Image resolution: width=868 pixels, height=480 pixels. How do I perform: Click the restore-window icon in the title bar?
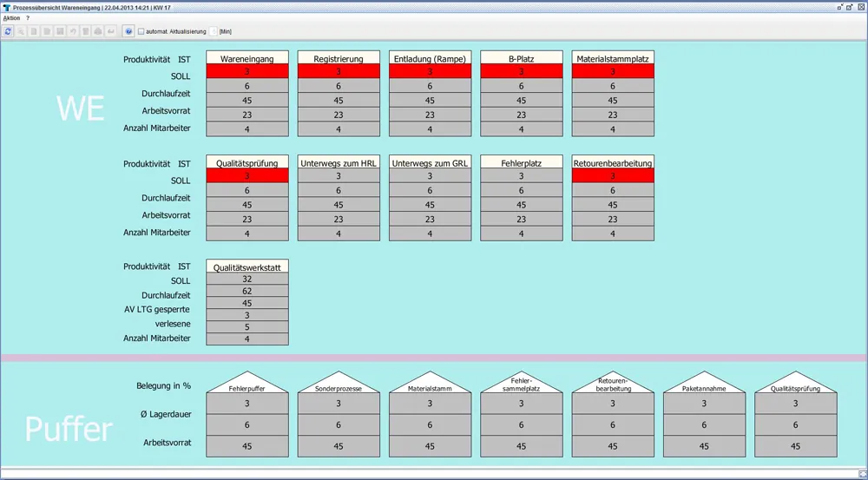(850, 7)
